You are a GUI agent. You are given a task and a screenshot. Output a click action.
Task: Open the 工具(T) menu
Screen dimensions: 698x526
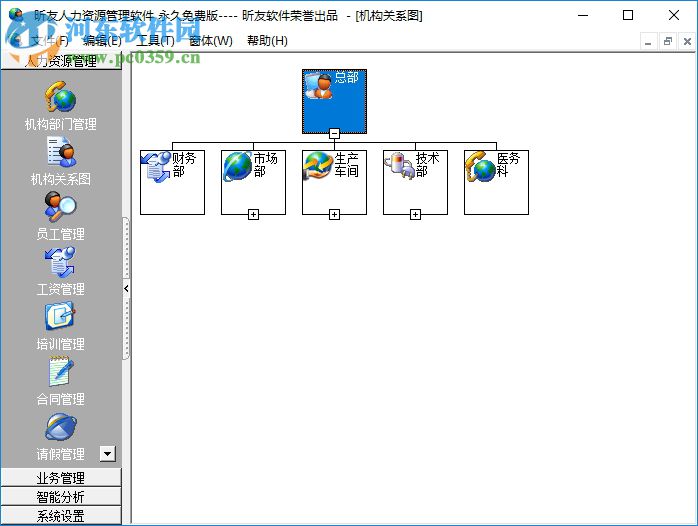[155, 41]
